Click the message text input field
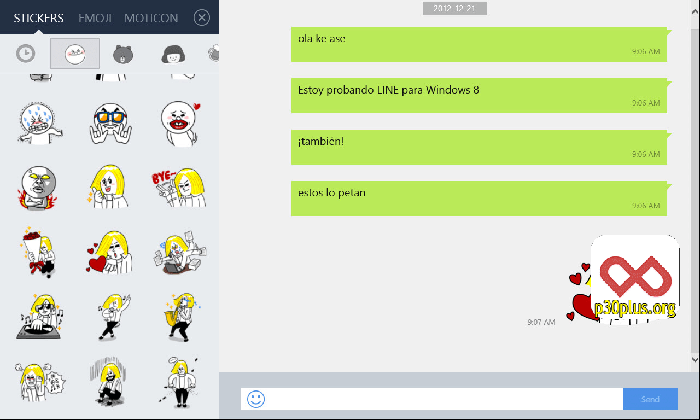Viewport: 700px width, 420px height. click(432, 399)
